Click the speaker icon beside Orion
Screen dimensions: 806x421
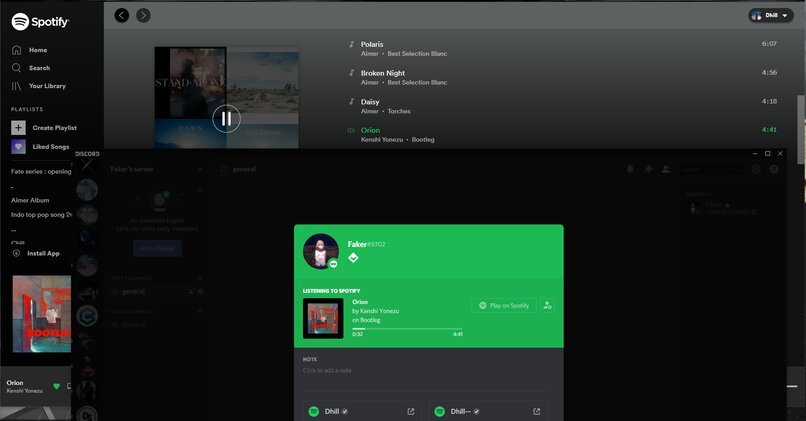point(351,130)
